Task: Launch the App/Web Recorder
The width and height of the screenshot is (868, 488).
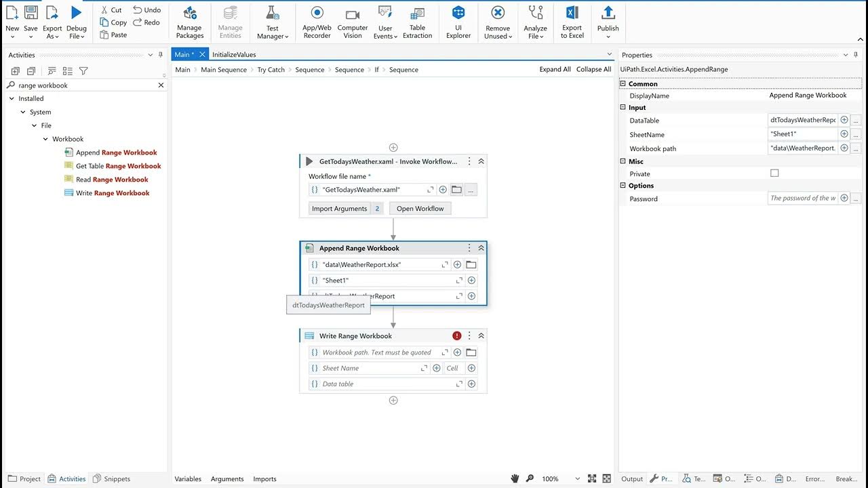Action: pos(317,23)
